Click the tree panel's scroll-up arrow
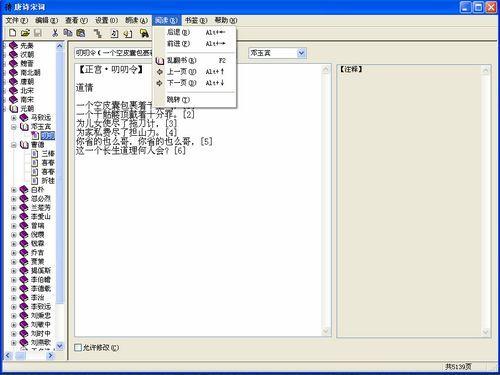Image resolution: width=500 pixels, height=375 pixels. pos(60,46)
